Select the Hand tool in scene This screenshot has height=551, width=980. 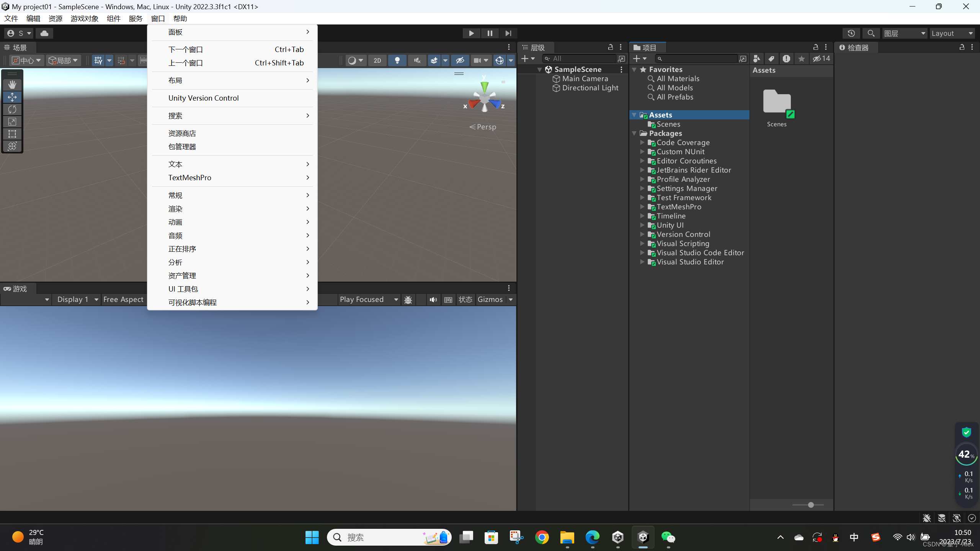point(12,85)
